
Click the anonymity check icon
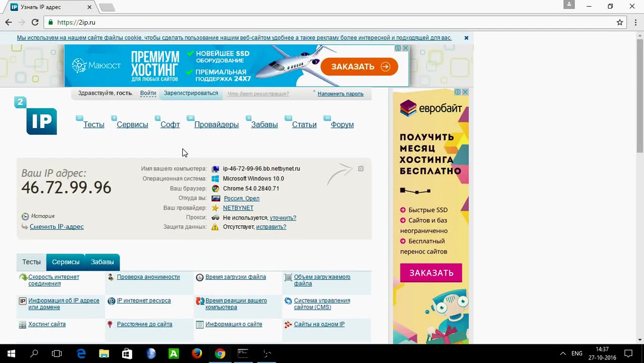pyautogui.click(x=111, y=277)
